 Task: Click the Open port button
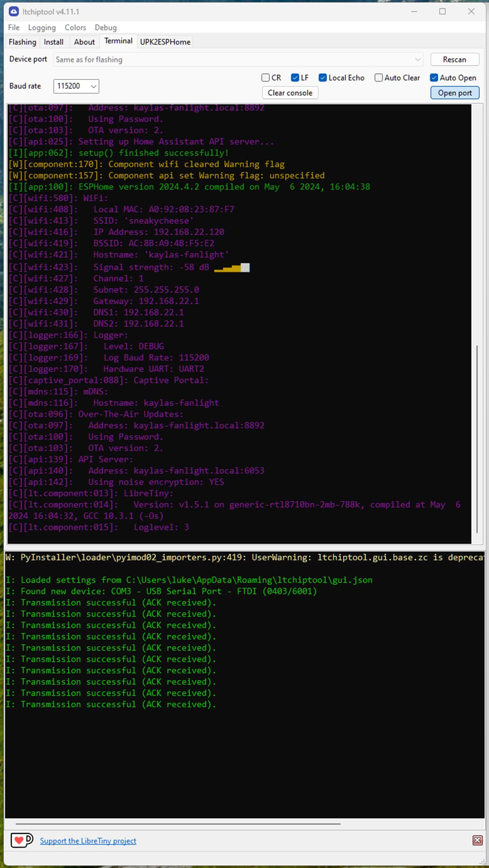point(455,93)
